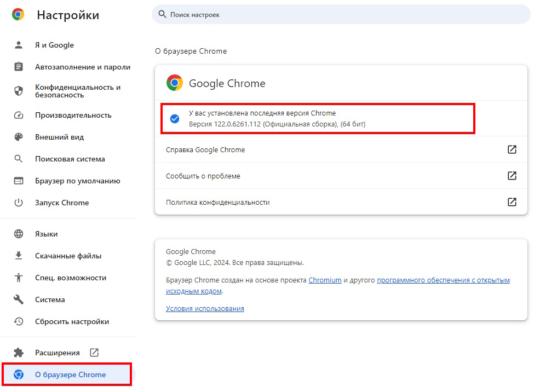Click the external link icon next to Расширения
540x392 pixels.
click(94, 353)
